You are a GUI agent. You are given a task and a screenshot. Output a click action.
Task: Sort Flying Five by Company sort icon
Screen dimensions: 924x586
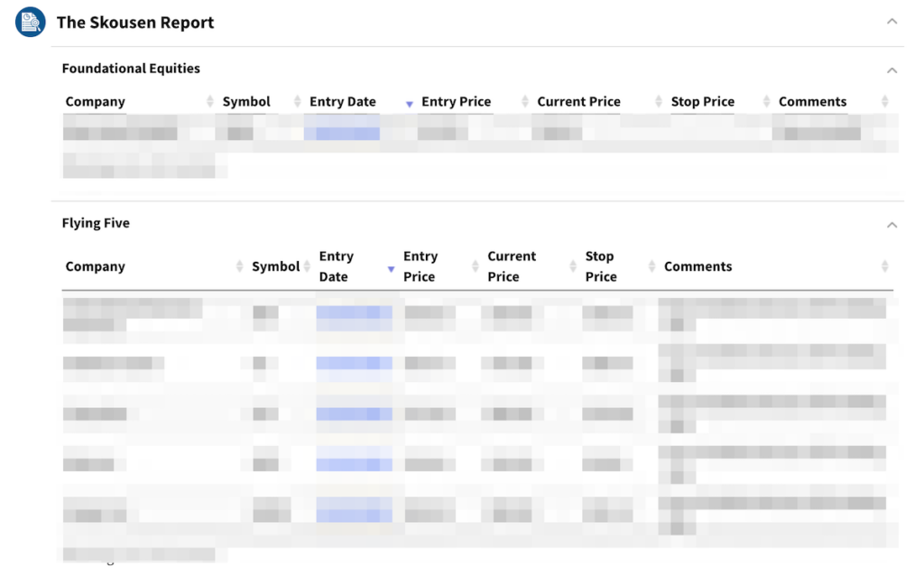(x=239, y=266)
